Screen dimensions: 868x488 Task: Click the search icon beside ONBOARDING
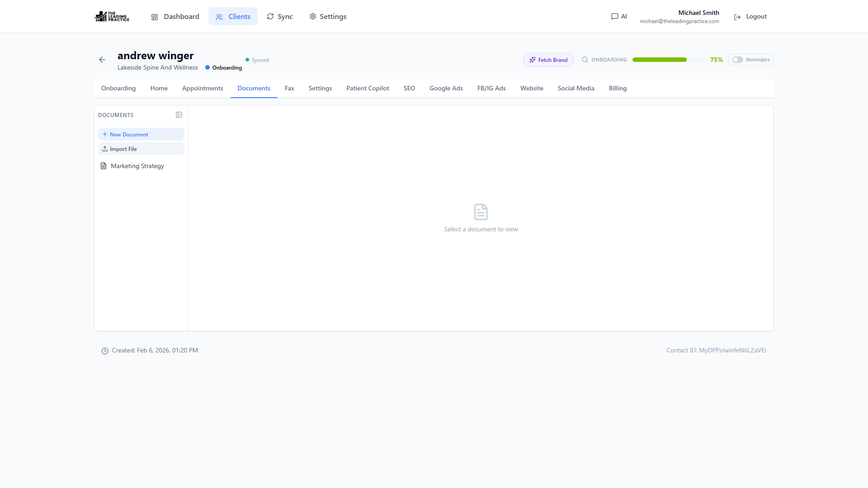585,60
